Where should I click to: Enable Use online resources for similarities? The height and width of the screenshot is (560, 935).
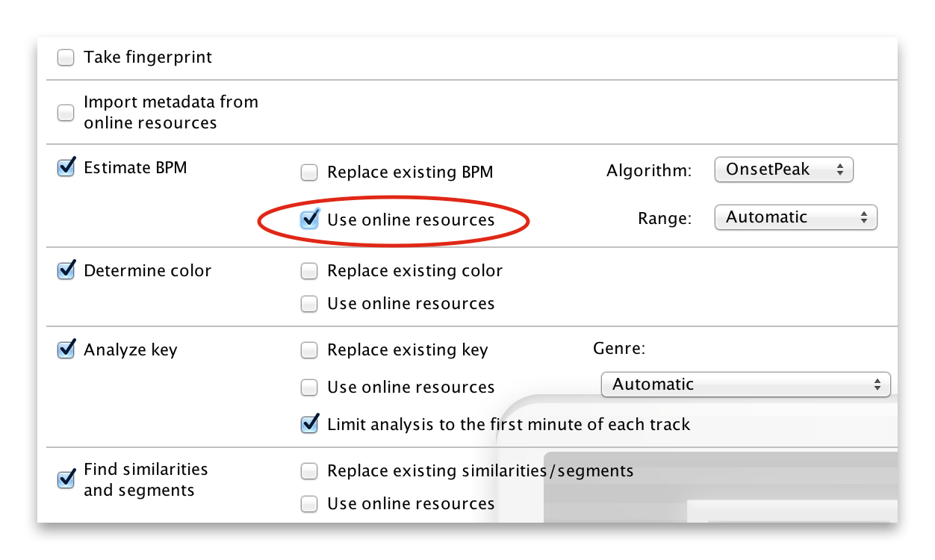[309, 504]
